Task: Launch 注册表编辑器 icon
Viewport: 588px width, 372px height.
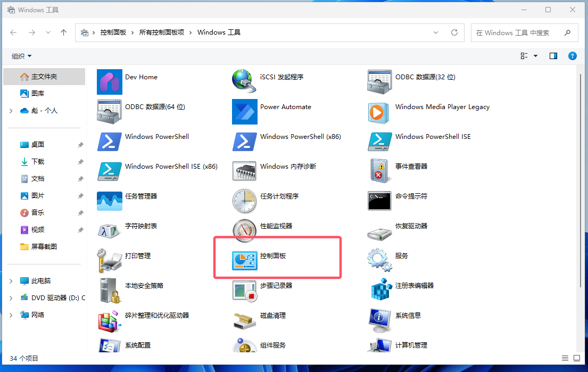Action: (x=382, y=289)
